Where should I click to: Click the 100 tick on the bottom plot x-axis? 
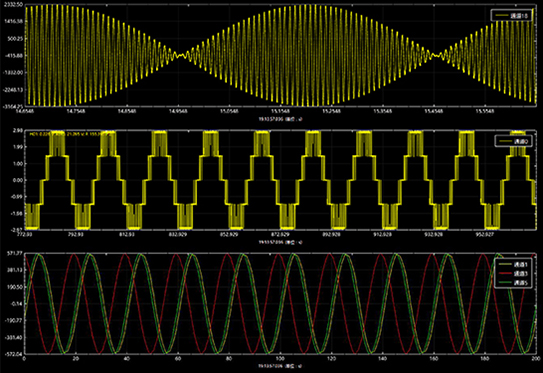(x=280, y=358)
